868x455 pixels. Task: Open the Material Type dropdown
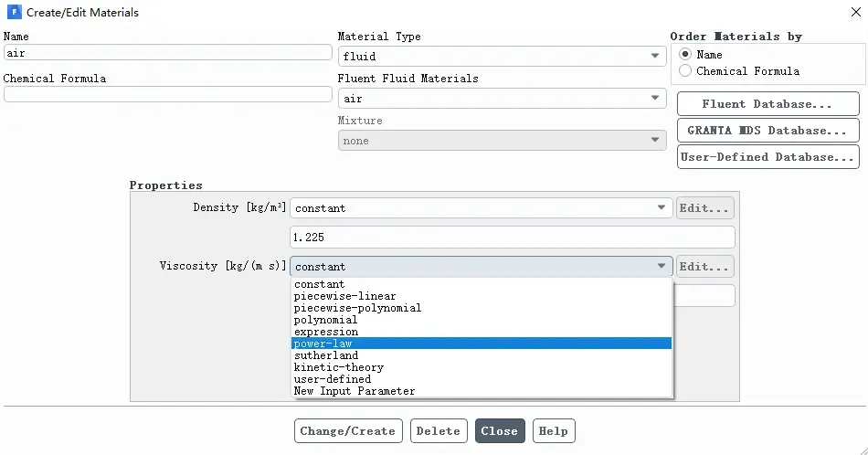pyautogui.click(x=502, y=56)
